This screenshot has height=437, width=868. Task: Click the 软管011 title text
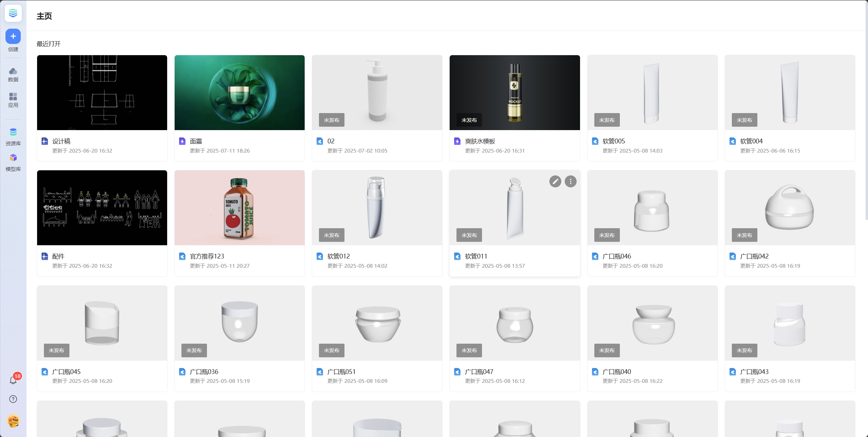[476, 256]
